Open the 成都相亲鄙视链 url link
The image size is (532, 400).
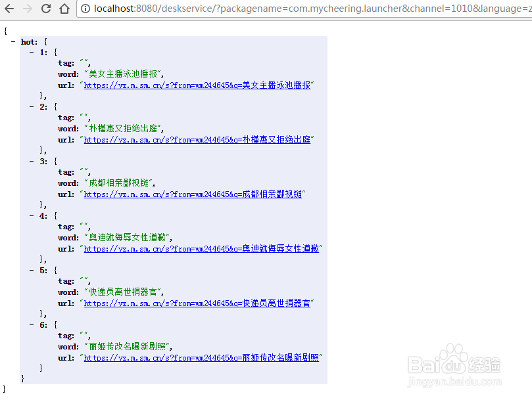coord(193,194)
